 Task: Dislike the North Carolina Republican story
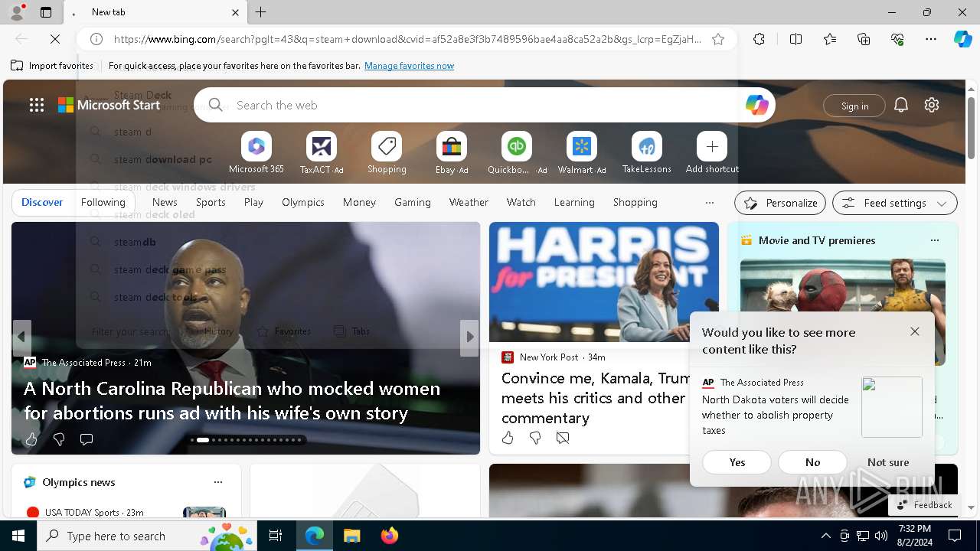[x=59, y=439]
